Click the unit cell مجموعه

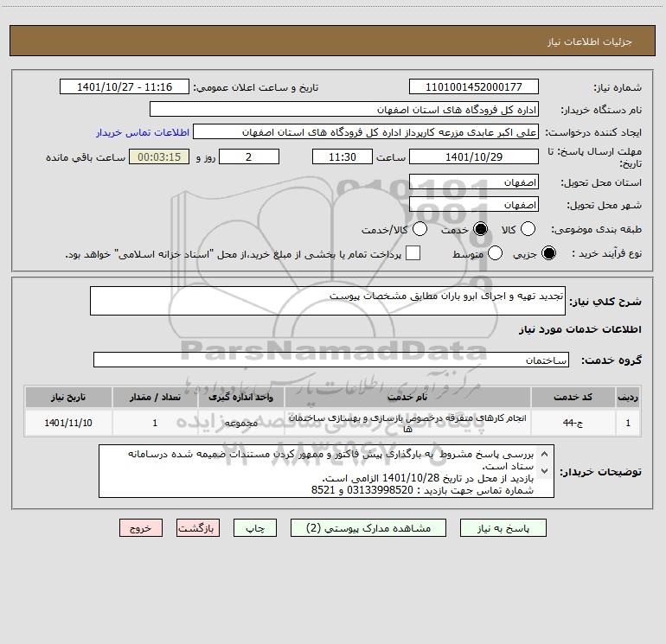(x=240, y=423)
